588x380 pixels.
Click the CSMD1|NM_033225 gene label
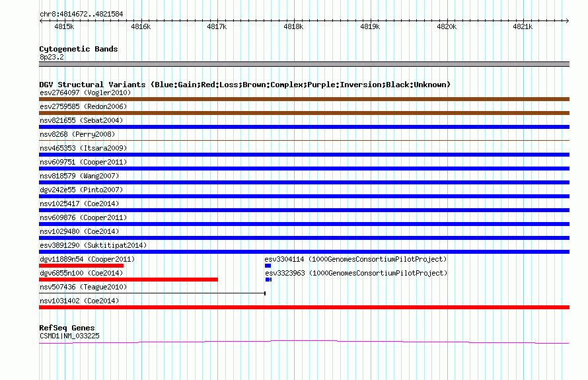[x=70, y=336]
